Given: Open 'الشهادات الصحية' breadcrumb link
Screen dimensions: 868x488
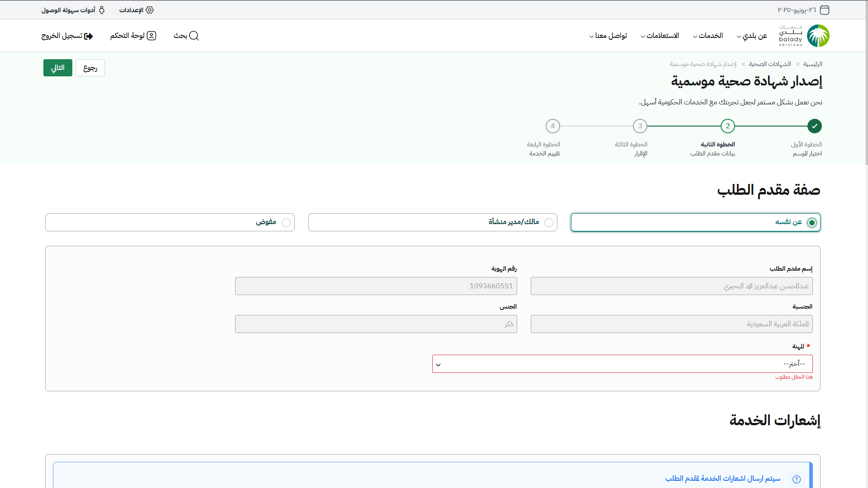Looking at the screenshot, I should (769, 64).
